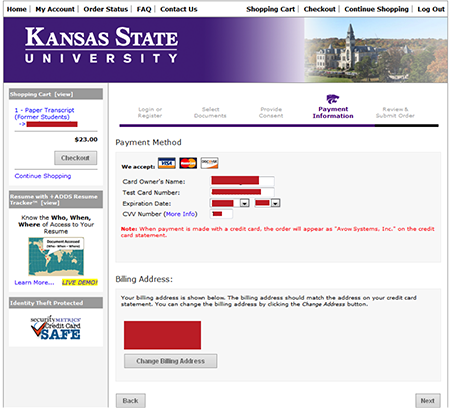Click the MasterCard logo icon

pyautogui.click(x=188, y=163)
